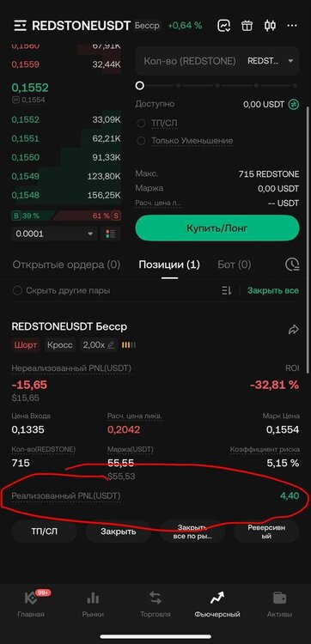Open the Активы bottom tab

coord(279,605)
